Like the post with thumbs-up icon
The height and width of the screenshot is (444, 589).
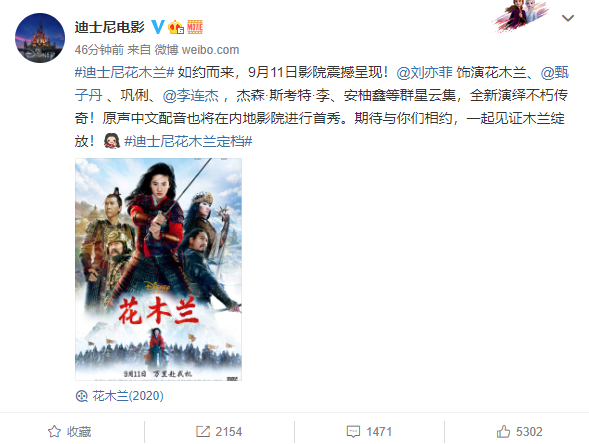pyautogui.click(x=503, y=431)
